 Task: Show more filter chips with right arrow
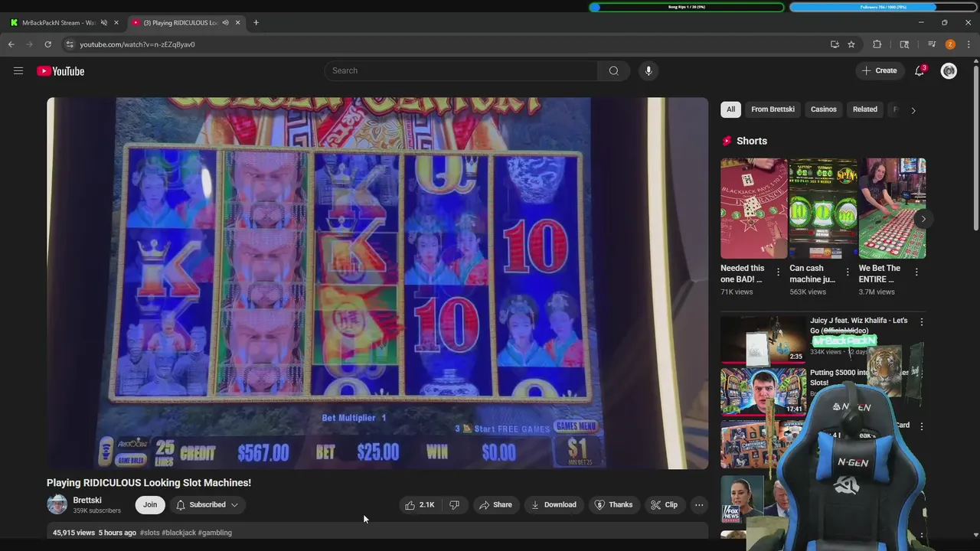click(913, 109)
